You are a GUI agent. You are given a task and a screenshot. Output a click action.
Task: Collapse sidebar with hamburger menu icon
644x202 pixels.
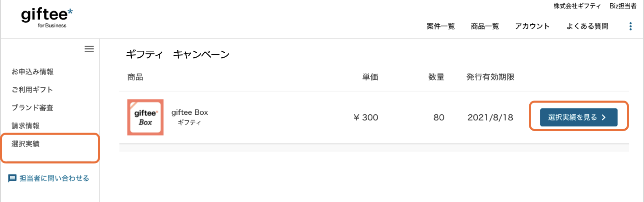pyautogui.click(x=89, y=49)
